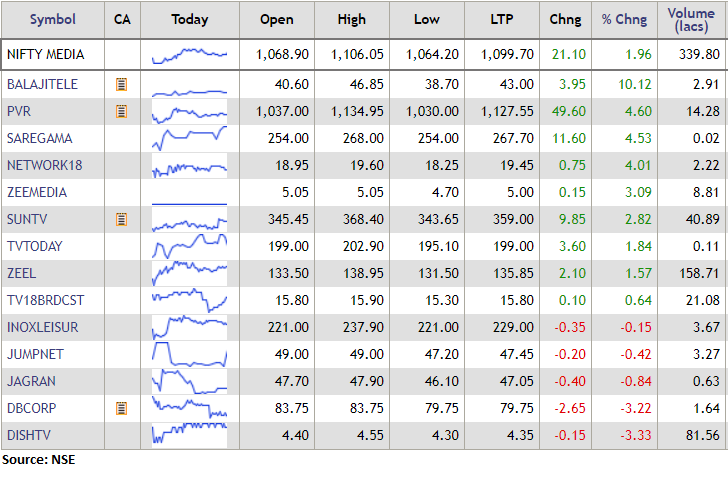This screenshot has height=477, width=728.
Task: Open the JUMPNET intraday sparkline
Action: click(190, 354)
